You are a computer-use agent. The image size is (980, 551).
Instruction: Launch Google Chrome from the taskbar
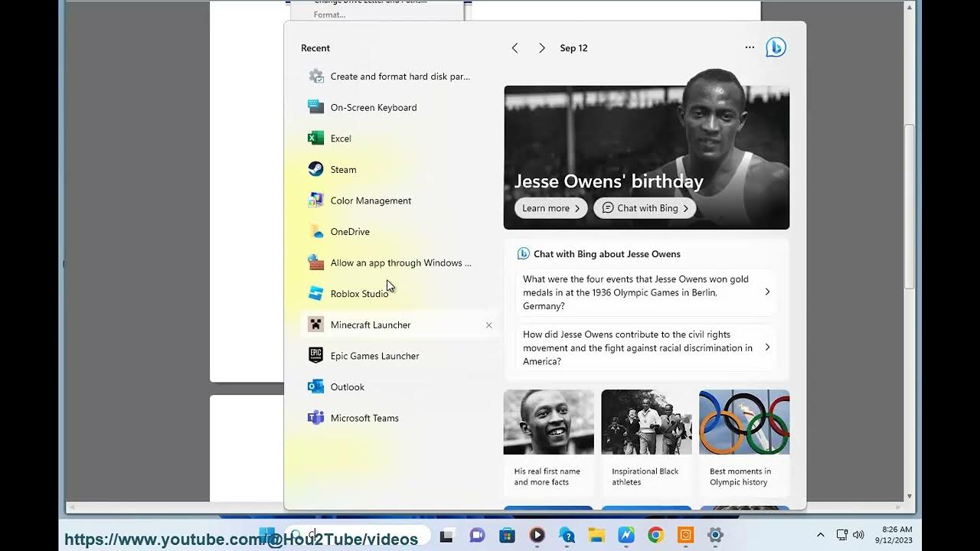pyautogui.click(x=656, y=535)
